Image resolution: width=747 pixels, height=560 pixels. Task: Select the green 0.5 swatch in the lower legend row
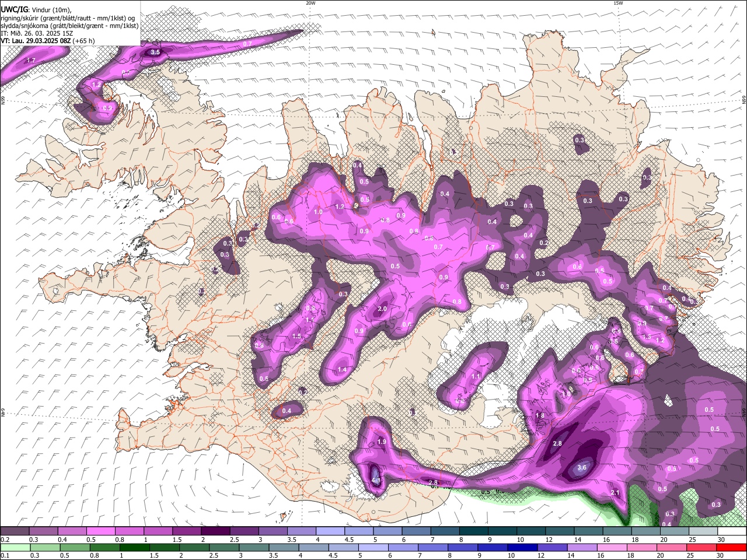(74, 548)
